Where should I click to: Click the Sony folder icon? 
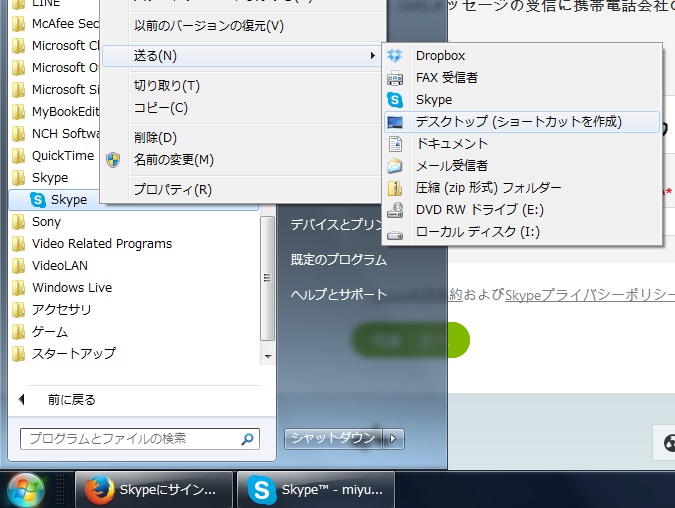(19, 222)
